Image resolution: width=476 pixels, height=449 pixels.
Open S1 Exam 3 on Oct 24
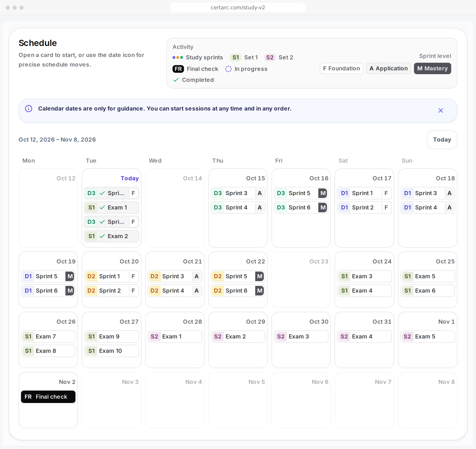coord(364,276)
